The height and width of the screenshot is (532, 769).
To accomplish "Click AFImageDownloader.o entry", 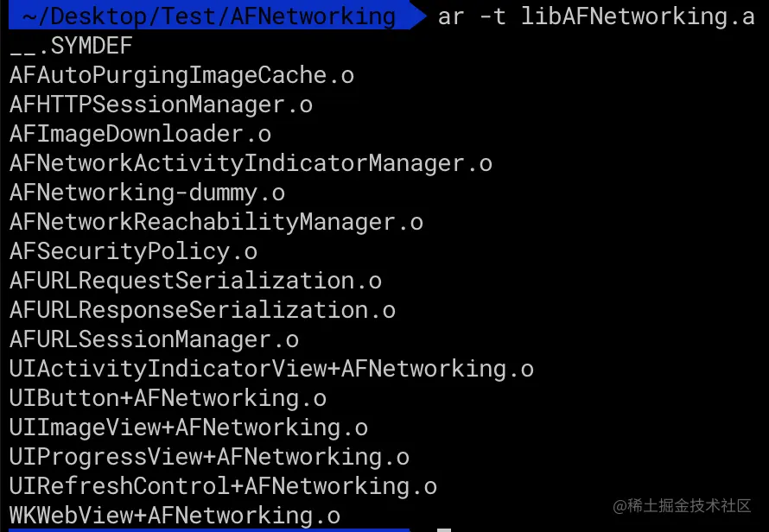I will click(140, 135).
